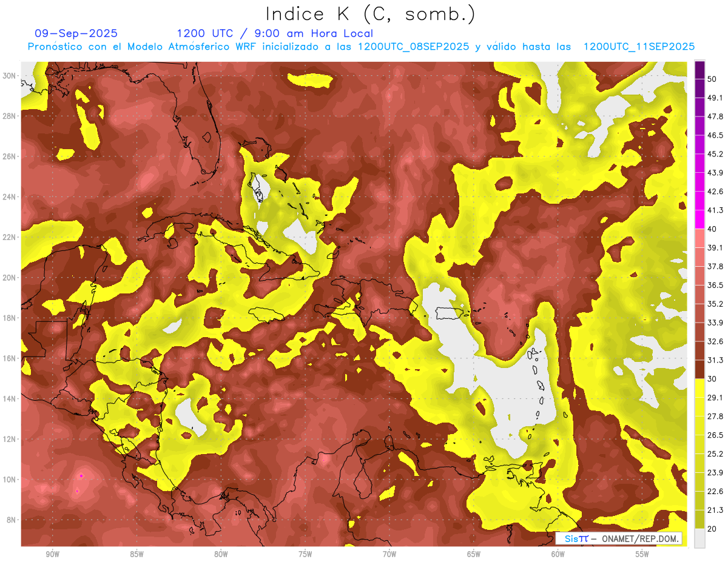Pick the salmon swatch between 39.1 and 40
The width and height of the screenshot is (728, 562).
[699, 238]
